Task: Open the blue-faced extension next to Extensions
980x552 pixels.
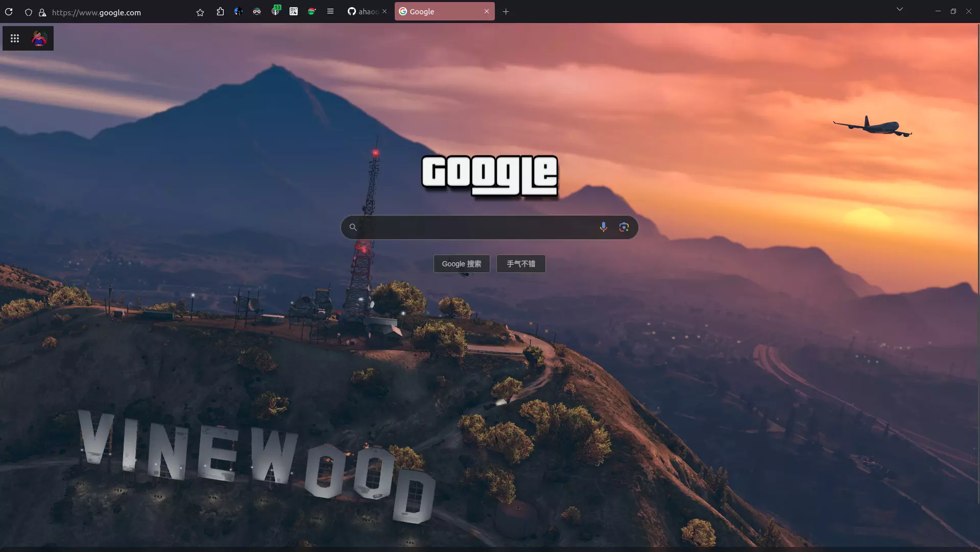Action: click(x=238, y=12)
